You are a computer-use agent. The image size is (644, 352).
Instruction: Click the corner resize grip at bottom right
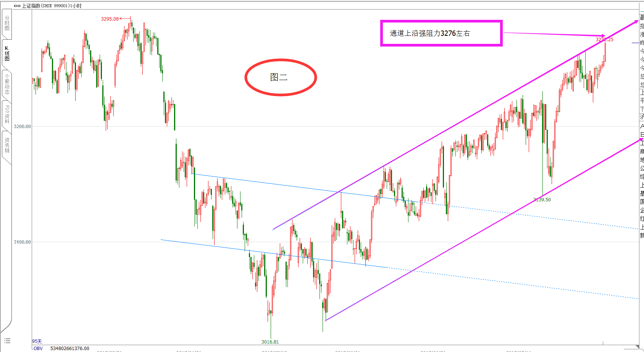(637, 346)
